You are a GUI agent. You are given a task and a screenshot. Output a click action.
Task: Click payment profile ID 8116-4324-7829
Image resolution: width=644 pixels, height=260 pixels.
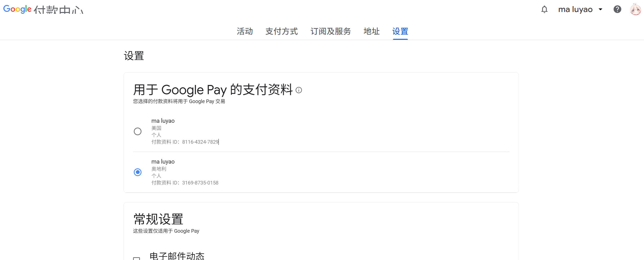click(200, 142)
